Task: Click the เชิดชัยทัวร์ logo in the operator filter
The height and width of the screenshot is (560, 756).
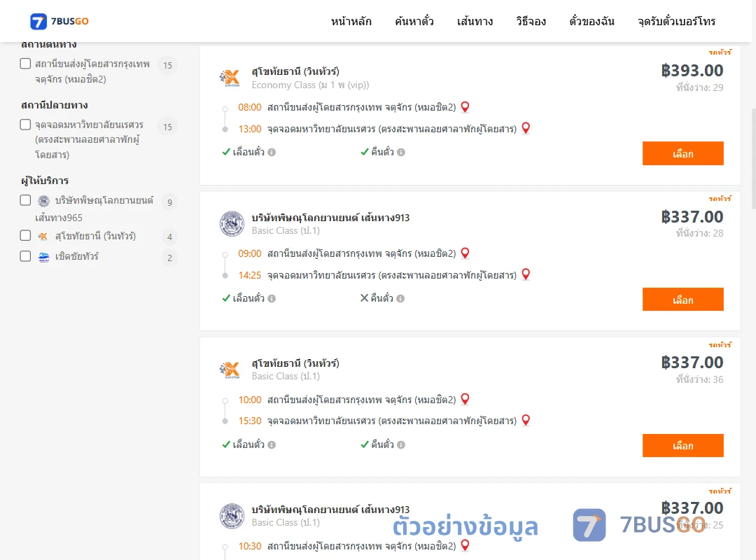Action: click(44, 257)
